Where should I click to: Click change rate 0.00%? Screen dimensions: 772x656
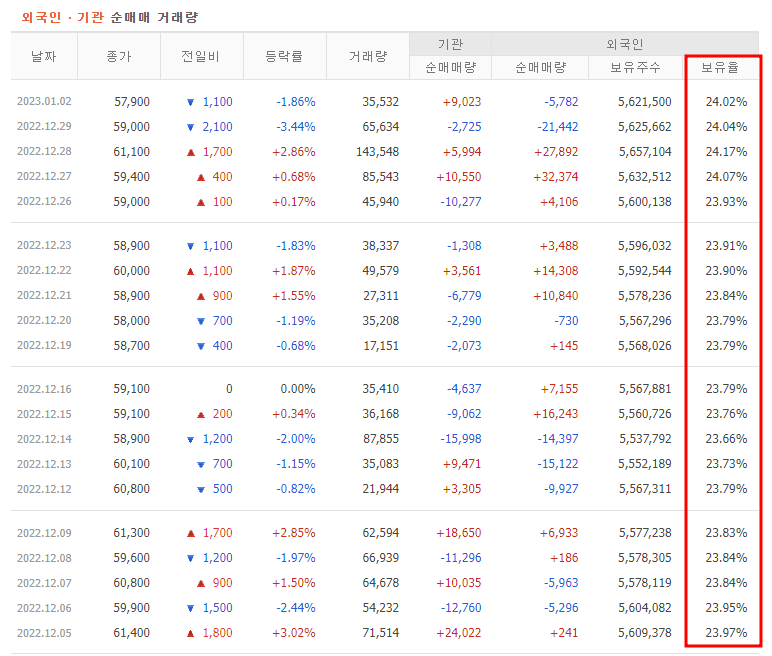pyautogui.click(x=298, y=389)
